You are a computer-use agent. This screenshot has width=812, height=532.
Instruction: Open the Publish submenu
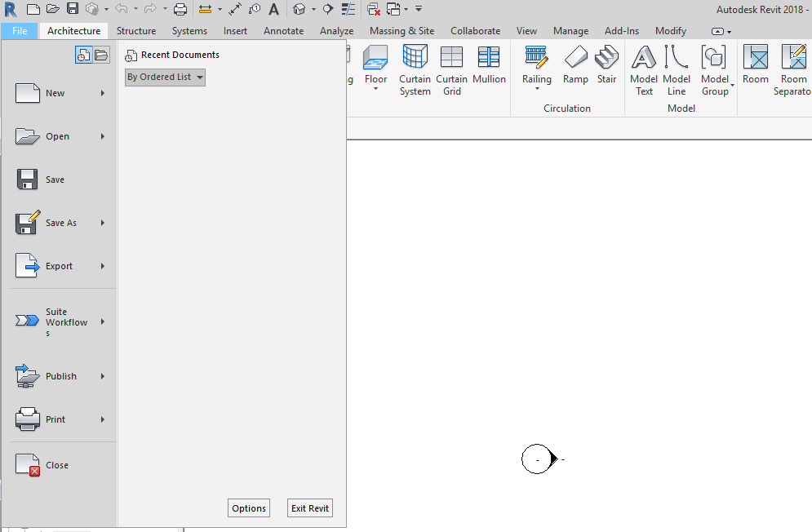coord(60,376)
